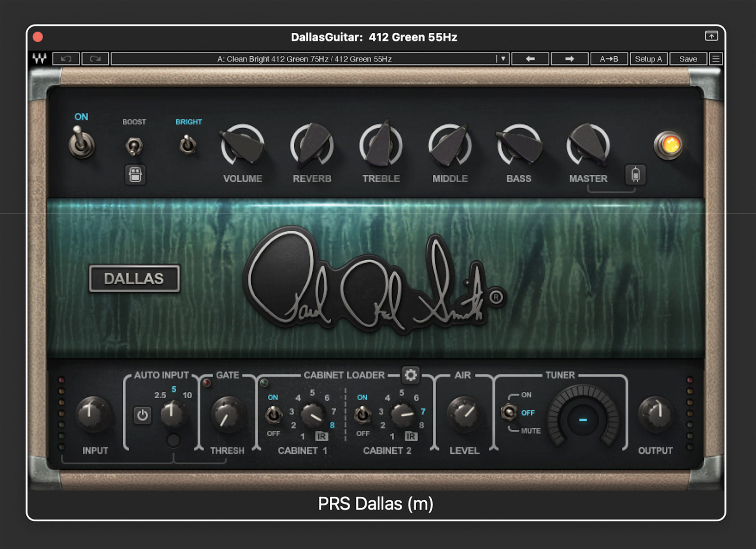Select position 1 on Cabinet 1

(303, 436)
